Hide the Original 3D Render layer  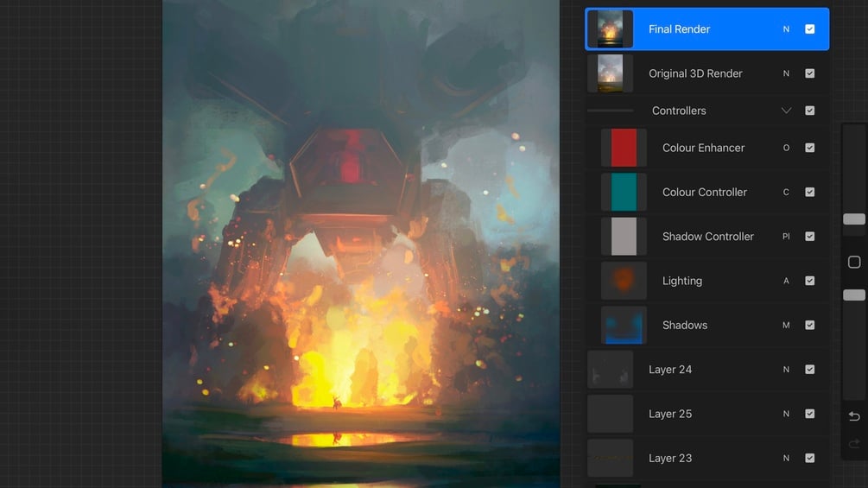pyautogui.click(x=810, y=73)
